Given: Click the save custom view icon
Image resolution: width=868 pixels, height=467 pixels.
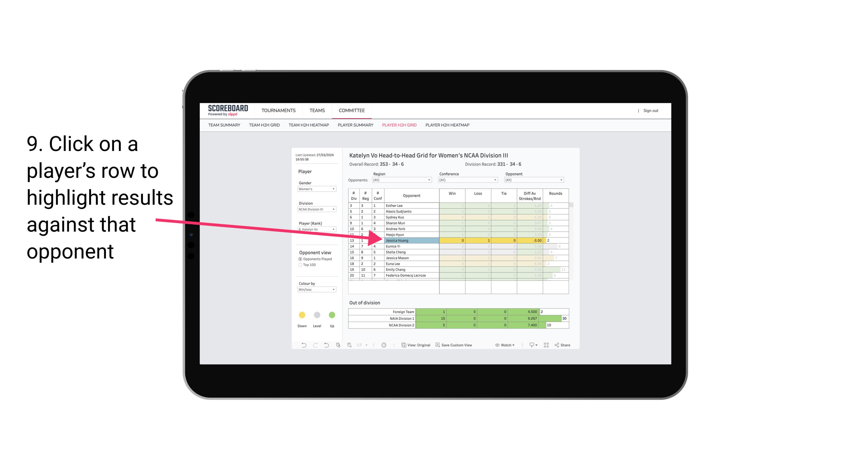Looking at the screenshot, I should pyautogui.click(x=438, y=345).
